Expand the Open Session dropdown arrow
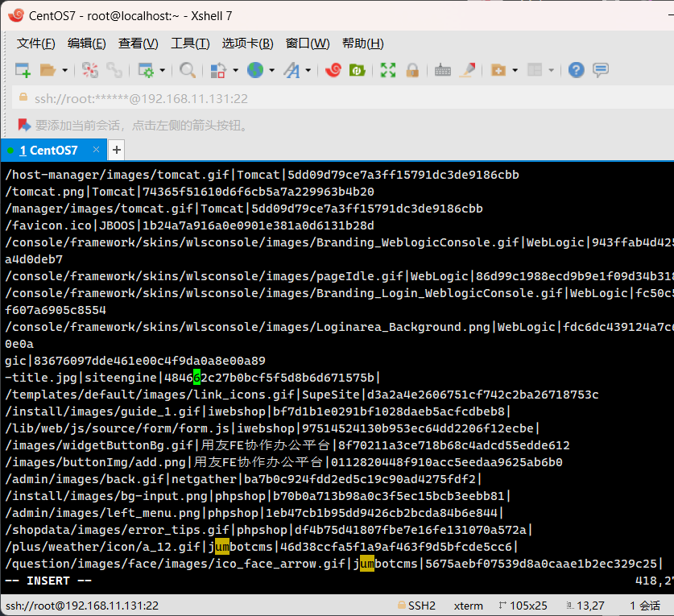The width and height of the screenshot is (674, 616). tap(65, 70)
